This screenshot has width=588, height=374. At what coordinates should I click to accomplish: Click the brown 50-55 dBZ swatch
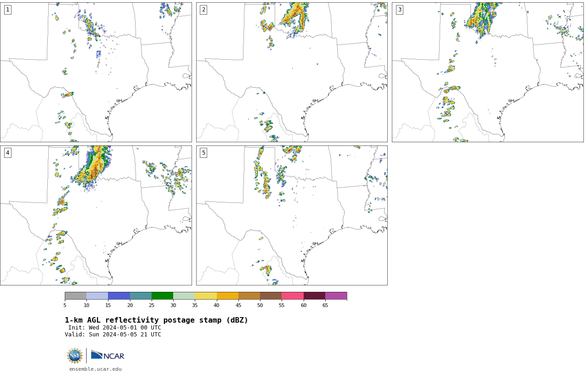click(271, 296)
